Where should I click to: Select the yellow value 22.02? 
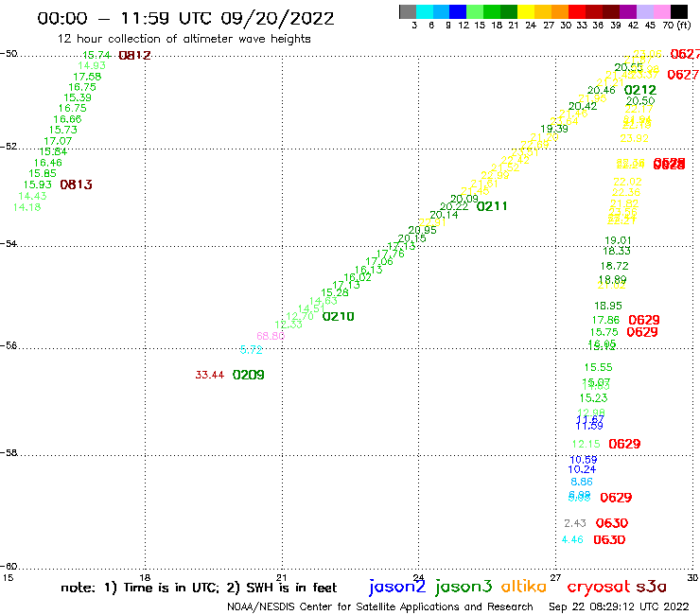[627, 182]
